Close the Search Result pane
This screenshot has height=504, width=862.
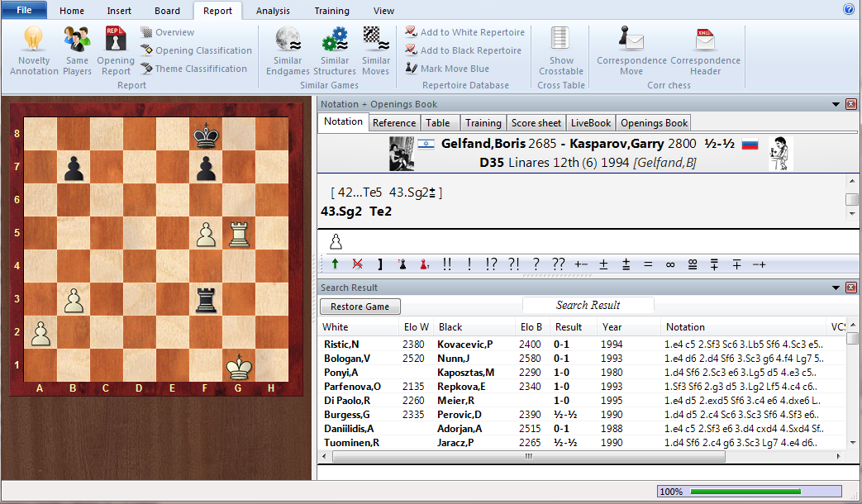tap(850, 288)
